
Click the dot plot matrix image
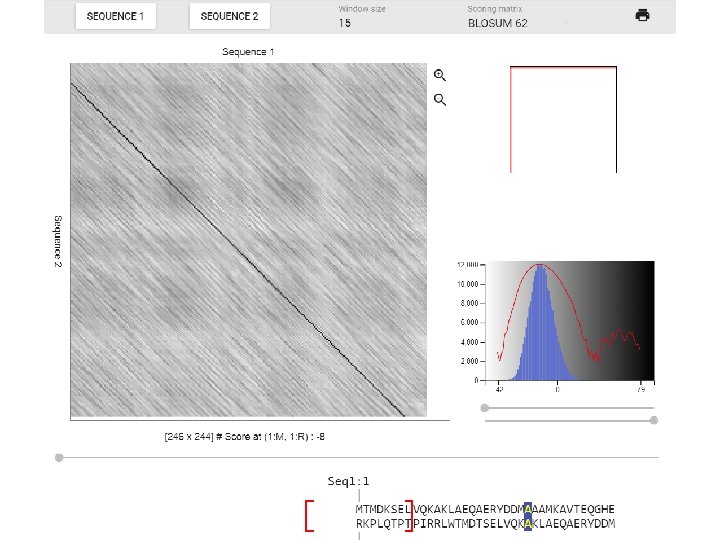click(248, 240)
